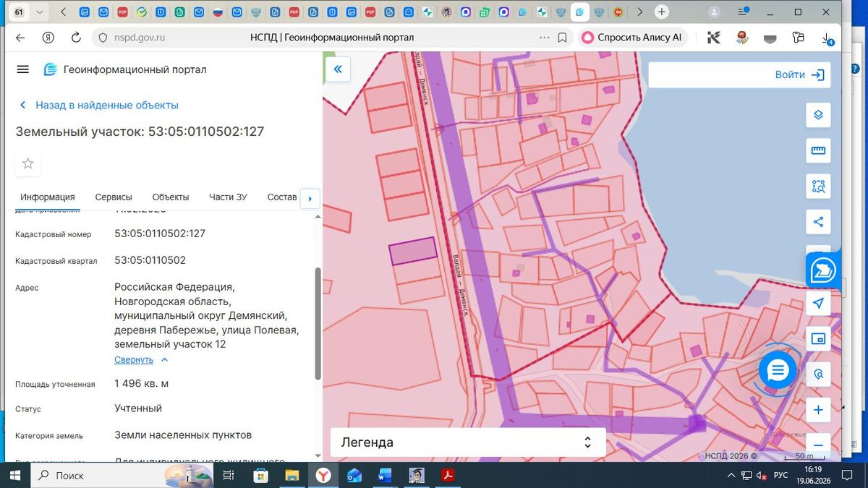Image resolution: width=868 pixels, height=488 pixels.
Task: Open the blue floating assistant widget
Action: pyautogui.click(x=823, y=270)
